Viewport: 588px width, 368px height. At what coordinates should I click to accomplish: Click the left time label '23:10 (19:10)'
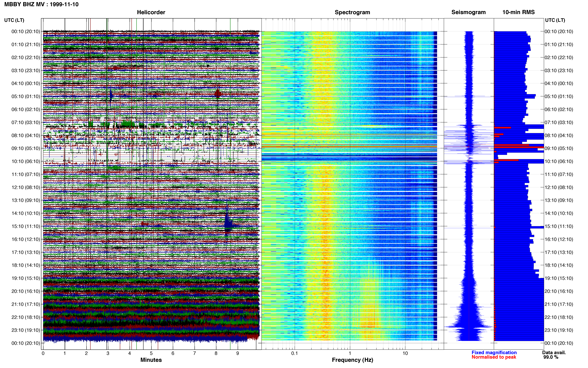pyautogui.click(x=26, y=330)
